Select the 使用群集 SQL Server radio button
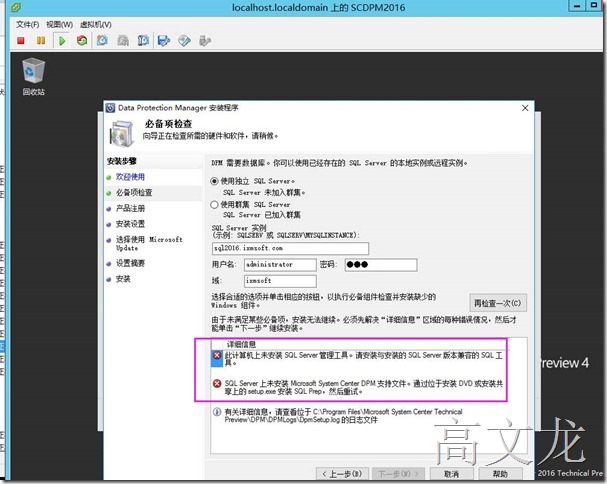The image size is (607, 484). pos(214,204)
